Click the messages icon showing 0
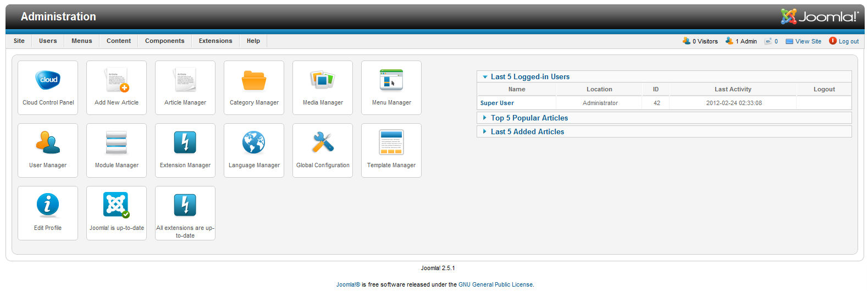 [768, 41]
